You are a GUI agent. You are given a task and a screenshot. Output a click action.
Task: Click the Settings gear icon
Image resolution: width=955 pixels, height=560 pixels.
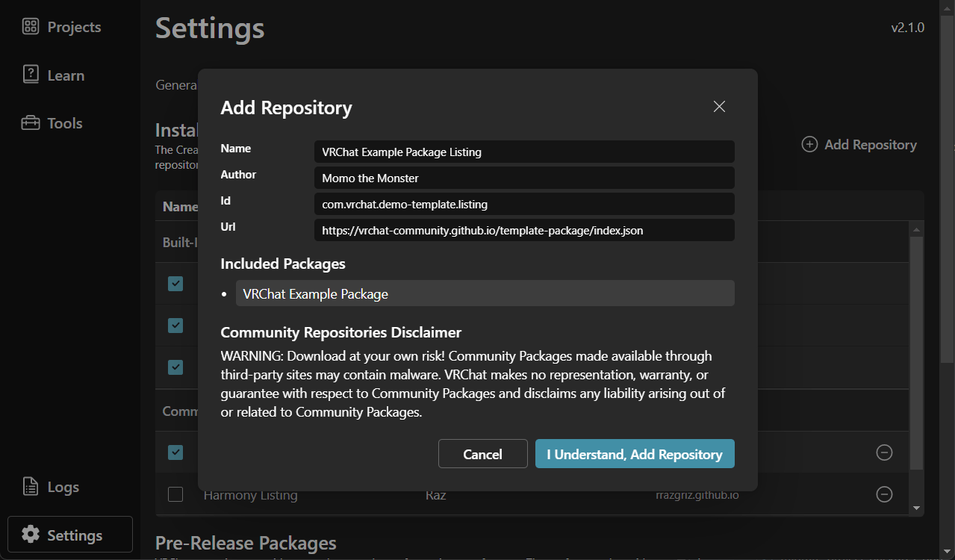31,535
